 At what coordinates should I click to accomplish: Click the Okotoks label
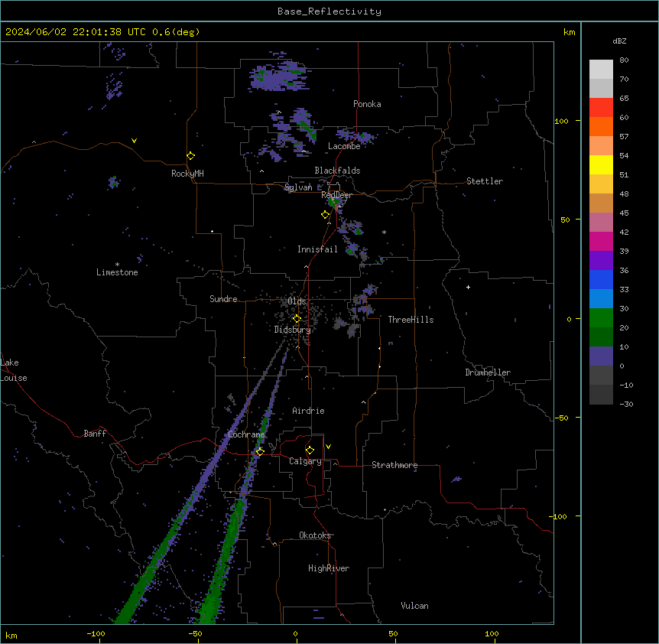[315, 535]
